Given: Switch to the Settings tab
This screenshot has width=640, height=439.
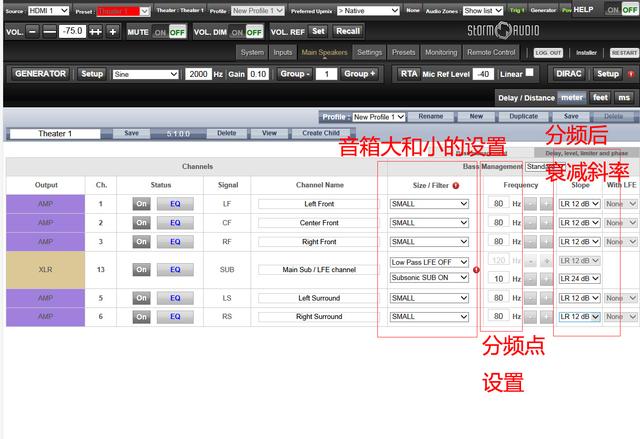Looking at the screenshot, I should pos(369,52).
